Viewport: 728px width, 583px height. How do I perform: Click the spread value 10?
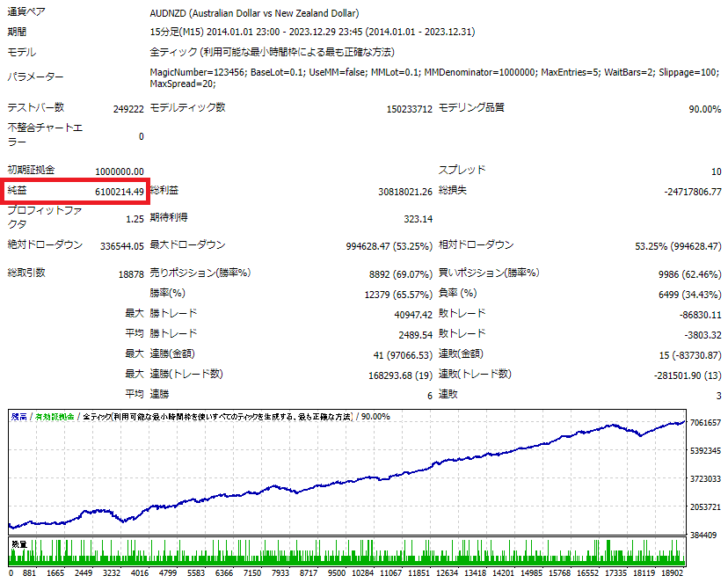[717, 171]
